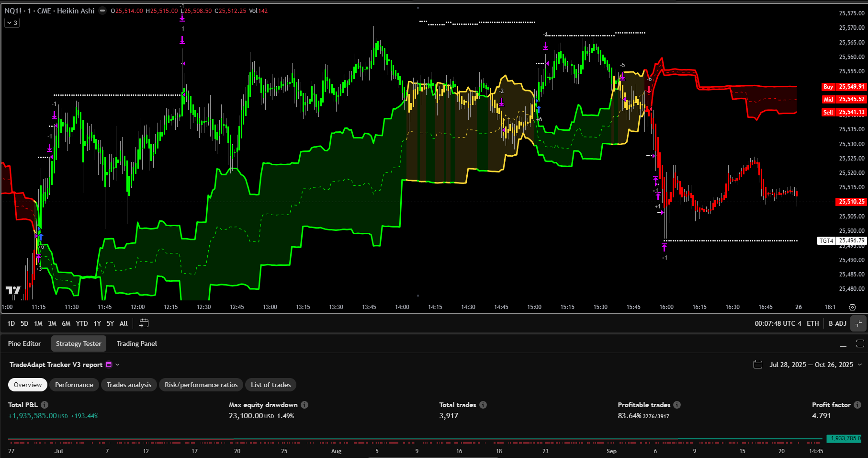Click the UTC-4 timezone clock
The width and height of the screenshot is (868, 458).
point(778,323)
